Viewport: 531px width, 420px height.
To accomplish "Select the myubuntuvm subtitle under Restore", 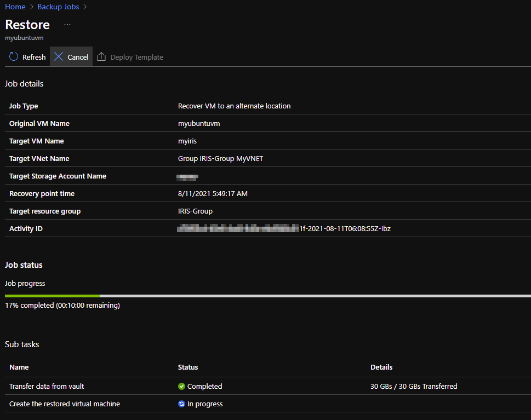I will pyautogui.click(x=24, y=38).
